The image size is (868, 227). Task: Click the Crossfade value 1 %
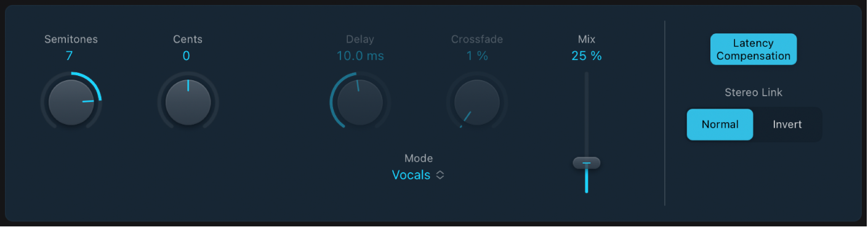click(477, 56)
